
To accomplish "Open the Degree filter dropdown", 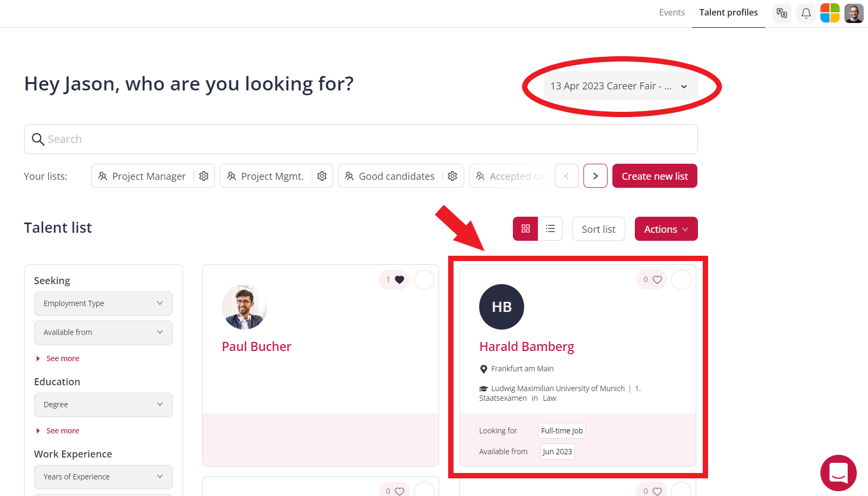I will pos(103,405).
